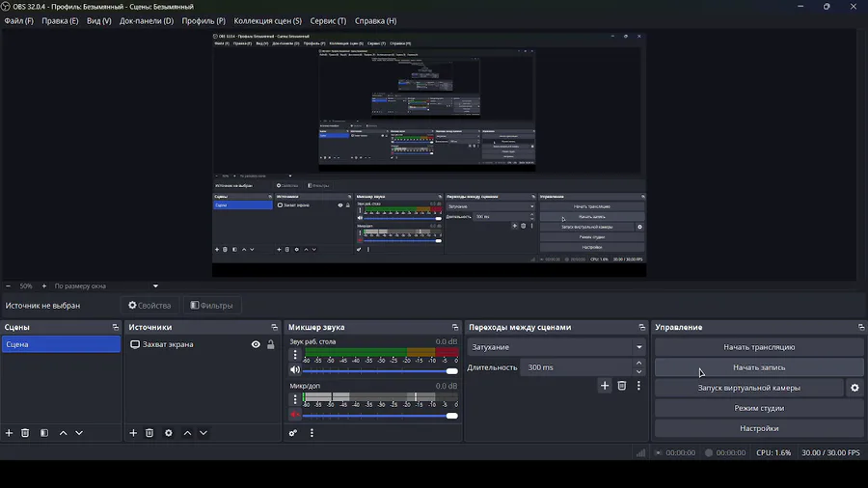Move scene down in Сцены panel
Viewport: 868px width, 488px height.
[79, 433]
